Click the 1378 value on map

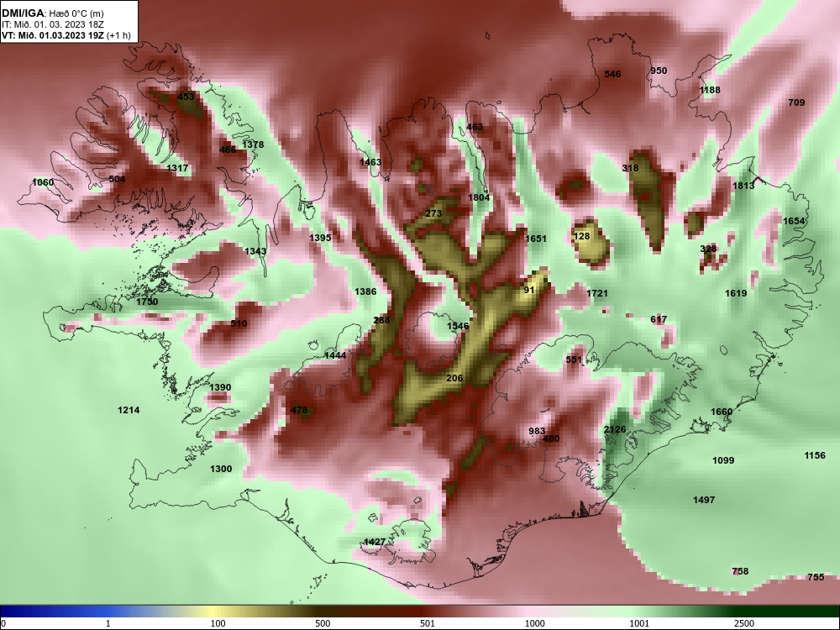click(x=253, y=144)
